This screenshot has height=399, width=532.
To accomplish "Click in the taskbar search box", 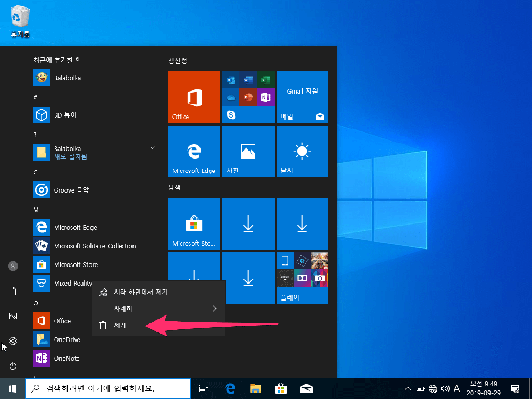I will coord(108,388).
